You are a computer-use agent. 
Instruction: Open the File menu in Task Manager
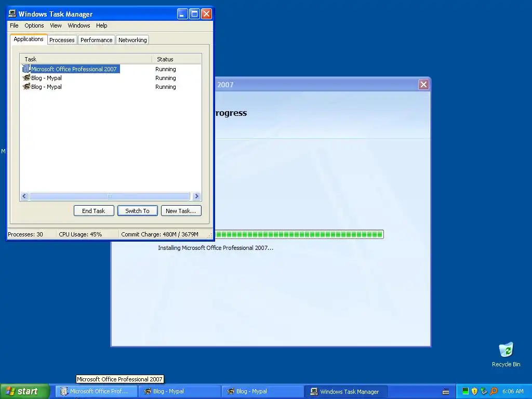[14, 25]
